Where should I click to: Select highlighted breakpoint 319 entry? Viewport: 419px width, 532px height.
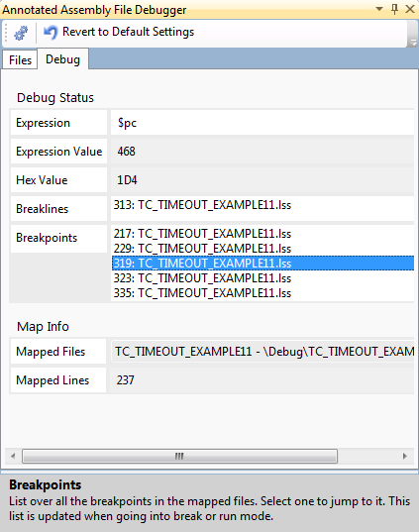(262, 264)
